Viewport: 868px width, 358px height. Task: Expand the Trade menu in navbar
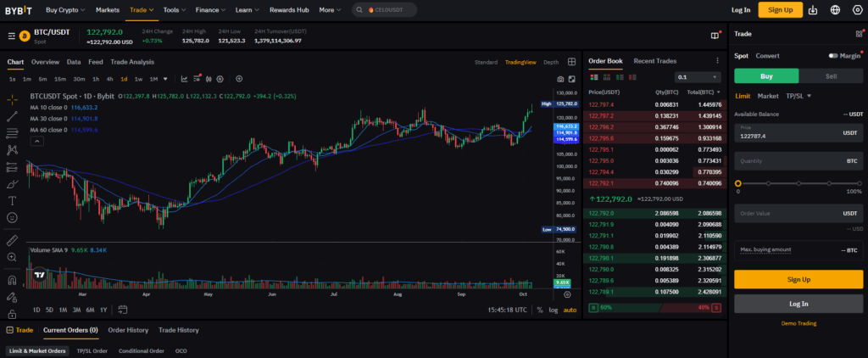tap(142, 10)
